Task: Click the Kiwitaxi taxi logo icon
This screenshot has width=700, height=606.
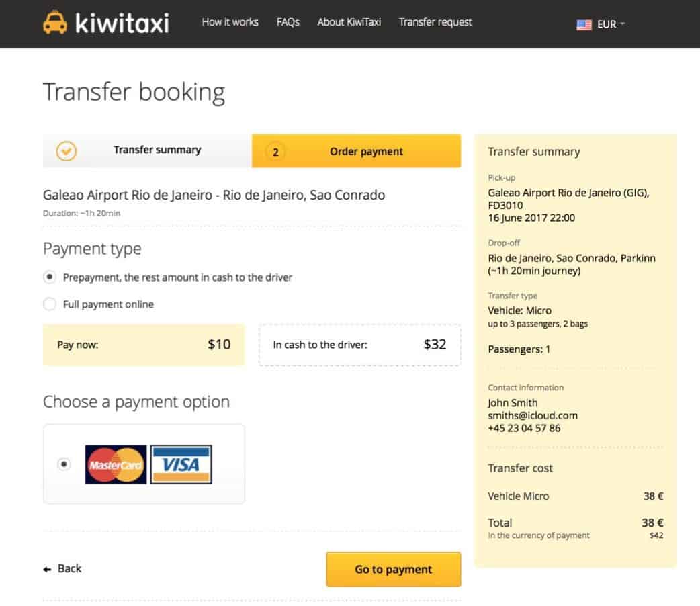Action: point(54,23)
